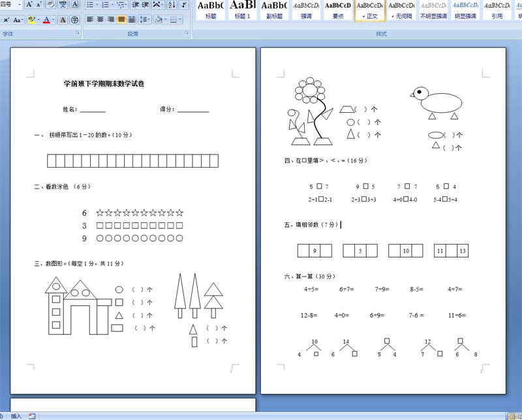Click the Decrease Indent button
522x420 pixels.
pos(135,5)
